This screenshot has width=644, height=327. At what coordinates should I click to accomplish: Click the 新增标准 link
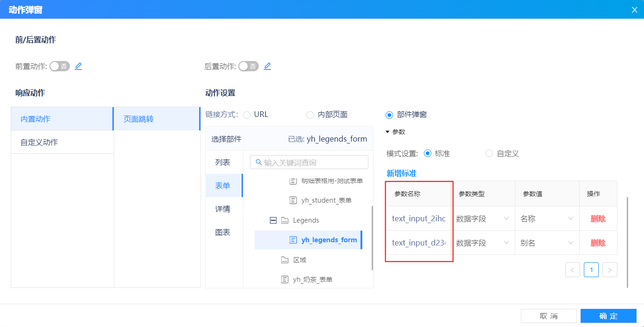tap(402, 173)
